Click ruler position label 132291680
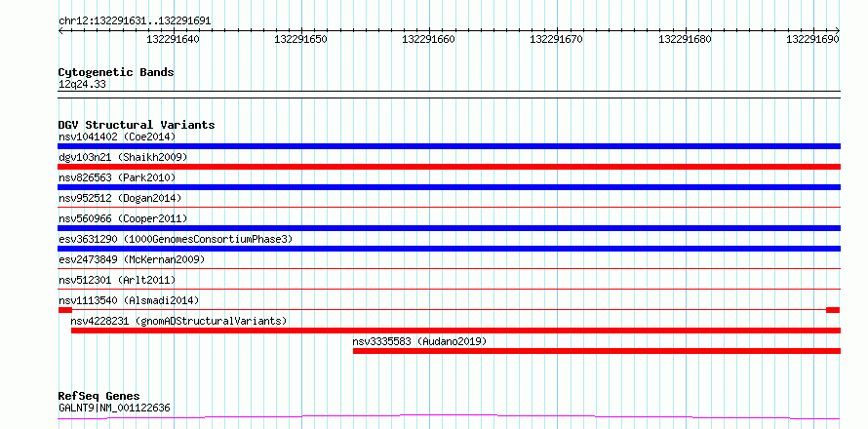The width and height of the screenshot is (868, 429). pos(685,39)
